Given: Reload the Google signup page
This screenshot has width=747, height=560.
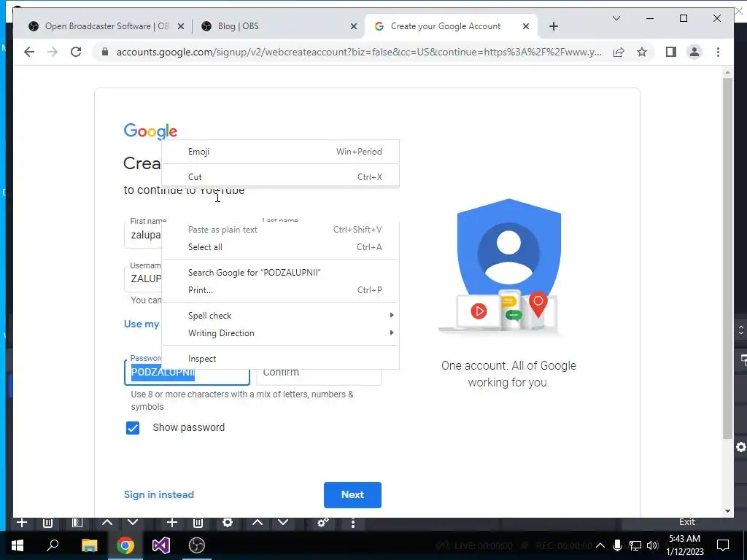Looking at the screenshot, I should 76,52.
